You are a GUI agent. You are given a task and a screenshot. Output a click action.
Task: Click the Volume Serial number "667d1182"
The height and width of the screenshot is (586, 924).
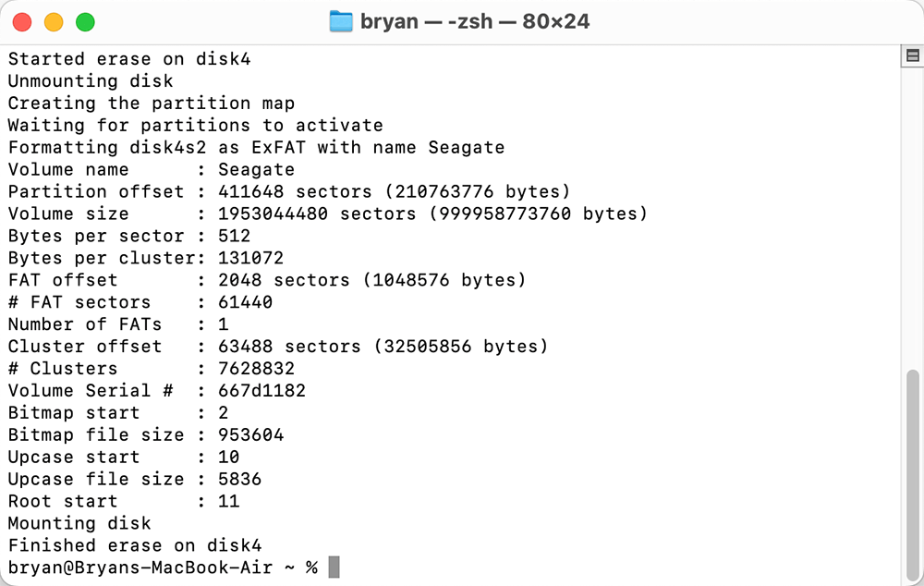(261, 391)
